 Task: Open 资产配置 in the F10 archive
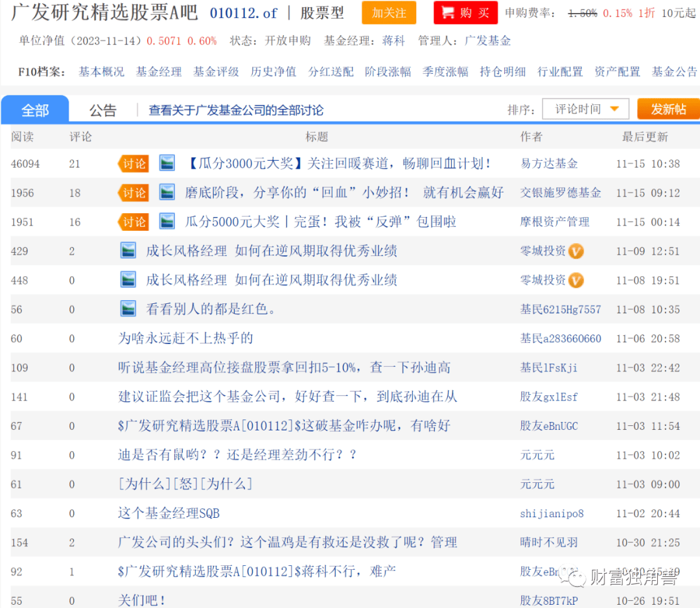pos(618,71)
